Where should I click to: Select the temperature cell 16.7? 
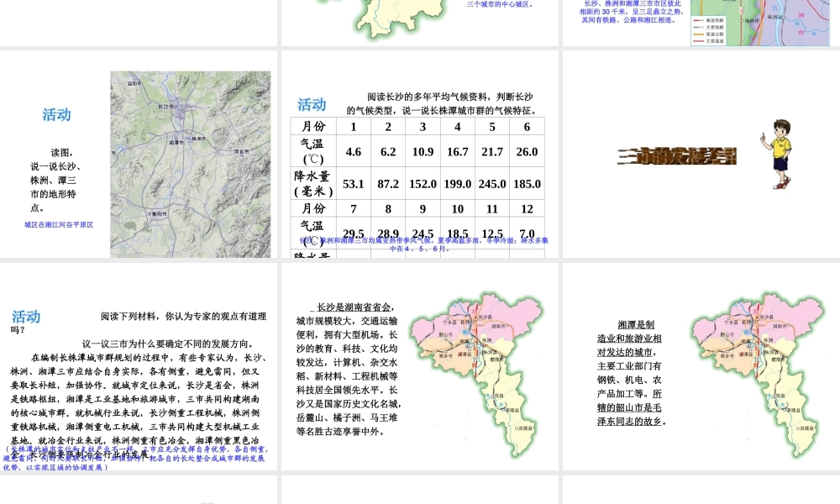tap(458, 151)
